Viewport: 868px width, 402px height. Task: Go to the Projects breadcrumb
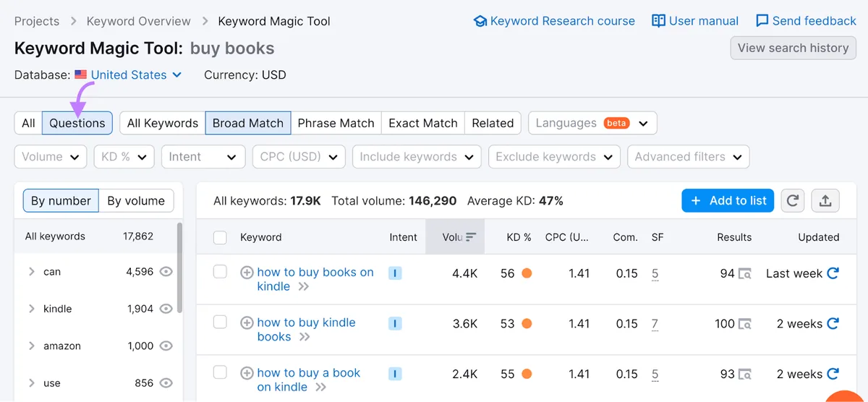(37, 21)
